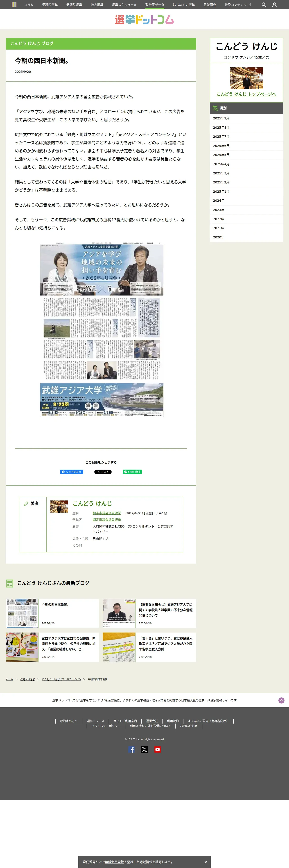Select 2025年4月 archive

tap(246, 164)
